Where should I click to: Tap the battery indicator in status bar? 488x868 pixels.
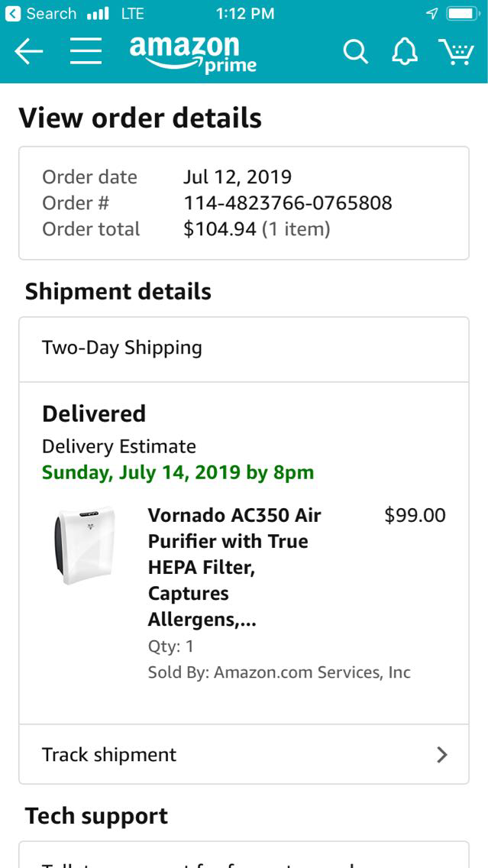point(461,14)
